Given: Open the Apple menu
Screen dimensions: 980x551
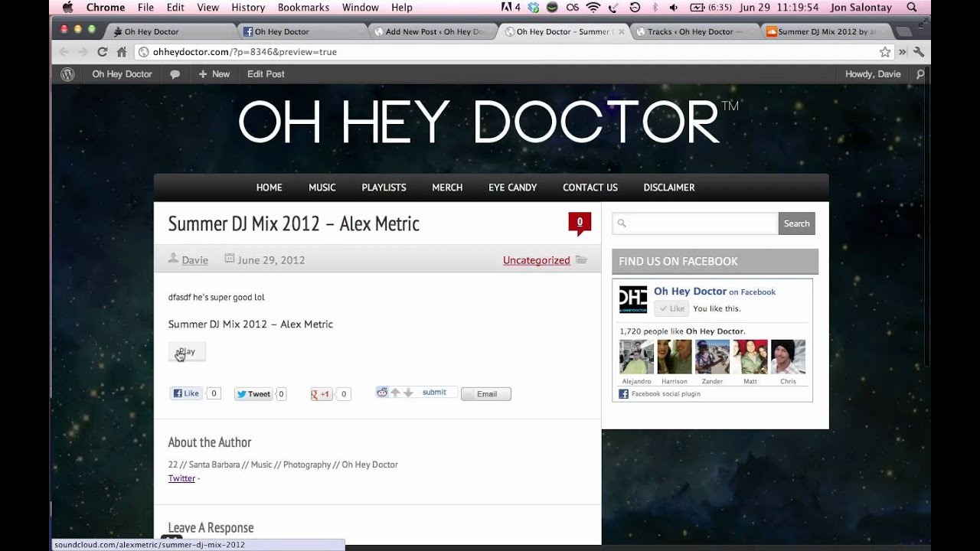Looking at the screenshot, I should [x=67, y=7].
